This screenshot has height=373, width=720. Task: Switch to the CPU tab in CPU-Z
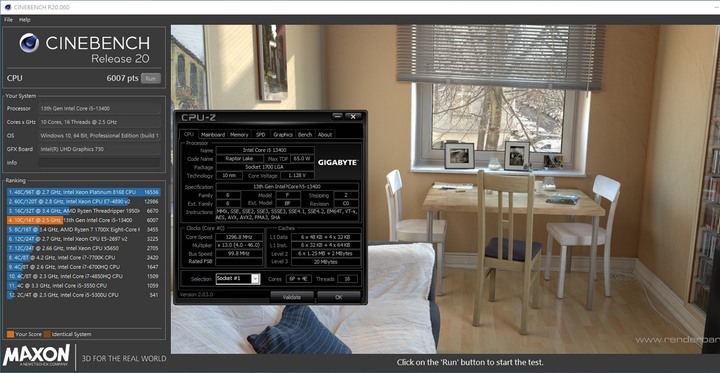pyautogui.click(x=189, y=135)
